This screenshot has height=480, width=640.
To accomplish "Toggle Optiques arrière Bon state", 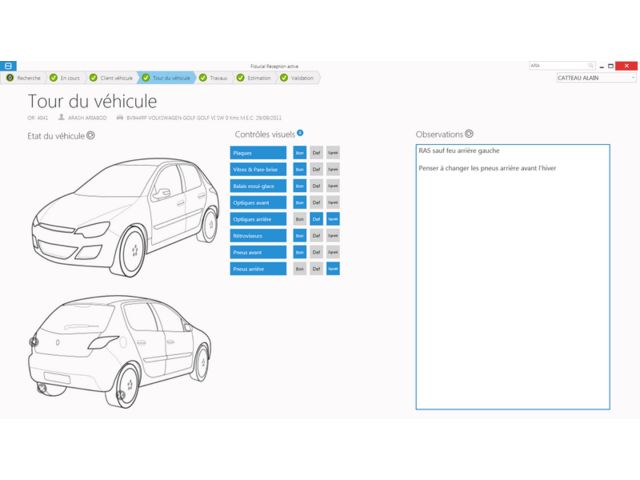I will click(x=300, y=219).
